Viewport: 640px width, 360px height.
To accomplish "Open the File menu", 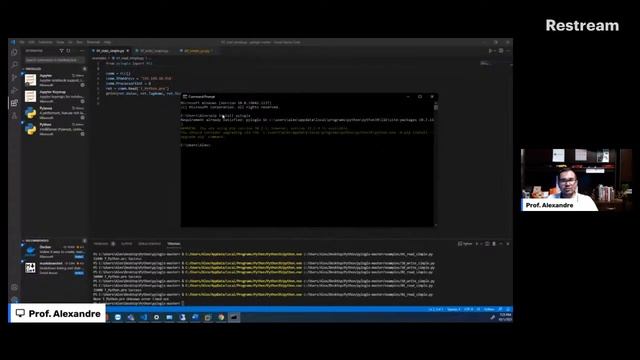I will pyautogui.click(x=22, y=42).
